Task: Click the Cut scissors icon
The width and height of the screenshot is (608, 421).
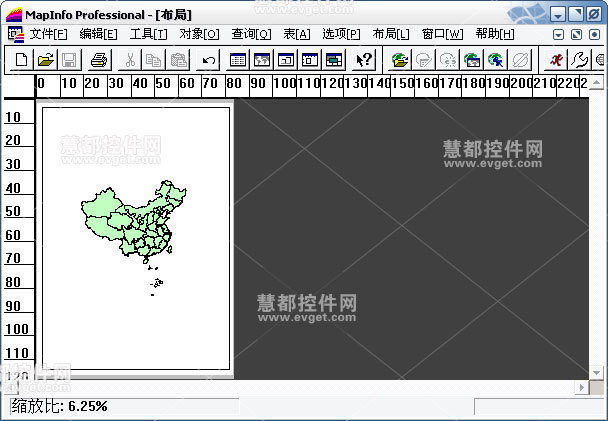Action: (x=130, y=60)
